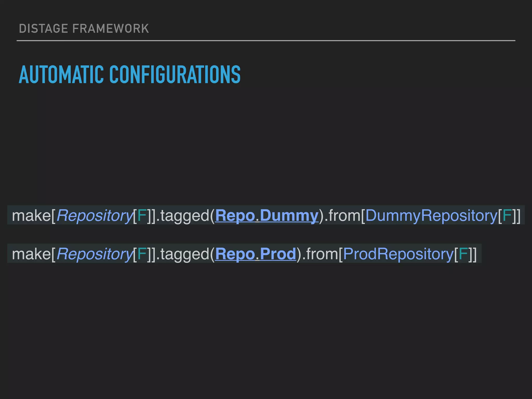
Task: Click the teal F following make[Repository in the Dummy line
Action: pos(142,216)
